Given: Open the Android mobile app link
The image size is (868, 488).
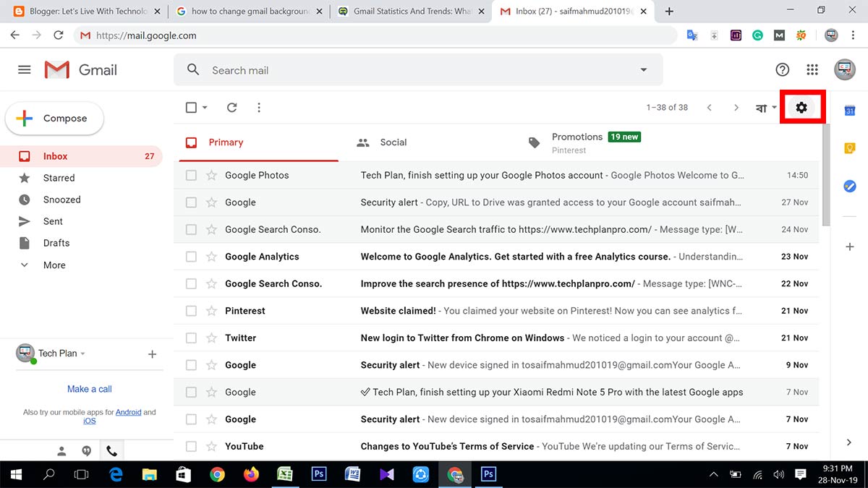Looking at the screenshot, I should point(128,412).
